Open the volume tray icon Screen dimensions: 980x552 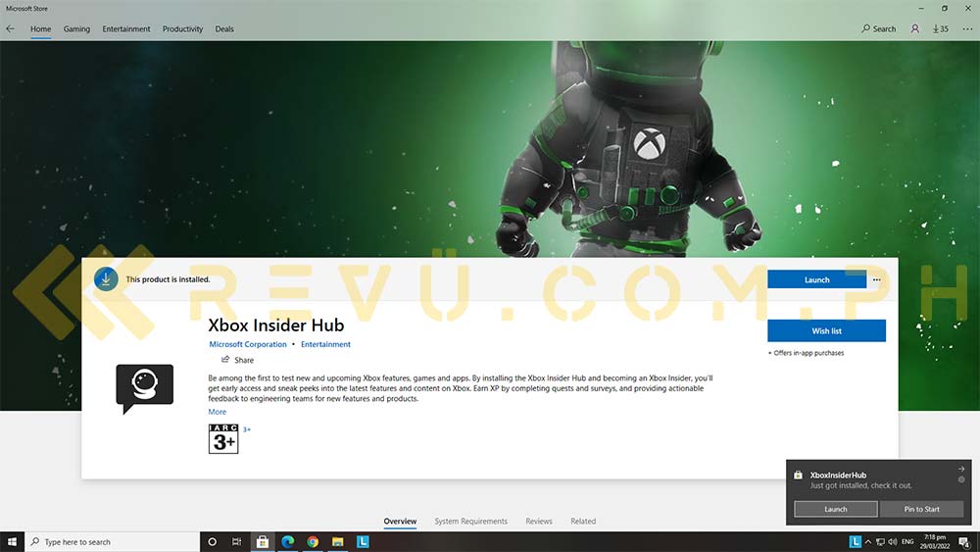(893, 542)
